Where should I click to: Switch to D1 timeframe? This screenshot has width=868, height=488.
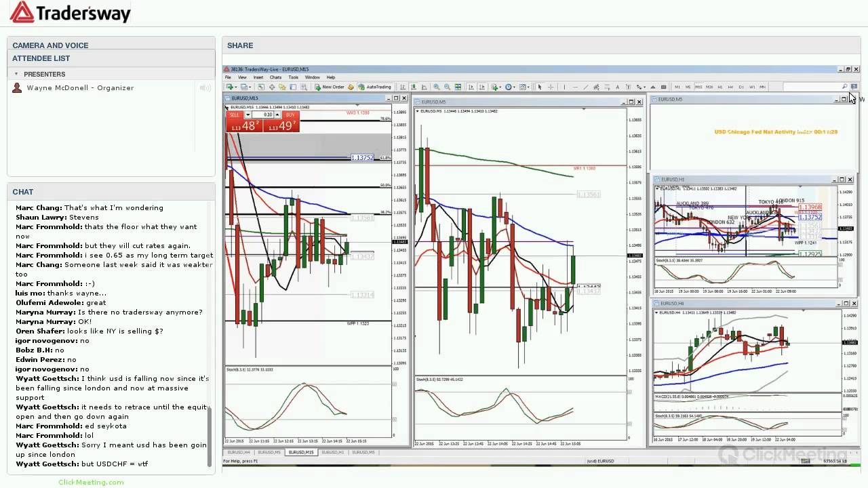click(x=741, y=87)
